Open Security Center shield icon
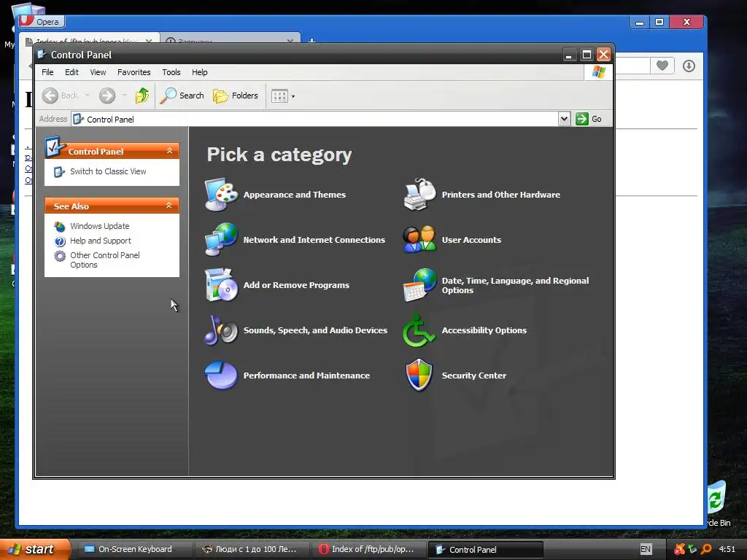The image size is (747, 560). pos(419,376)
